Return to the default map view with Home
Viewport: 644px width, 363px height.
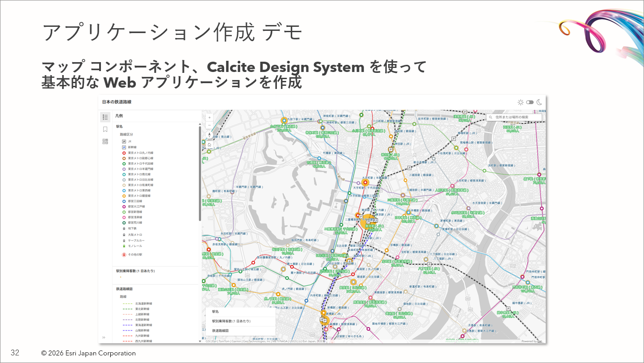[x=209, y=144]
